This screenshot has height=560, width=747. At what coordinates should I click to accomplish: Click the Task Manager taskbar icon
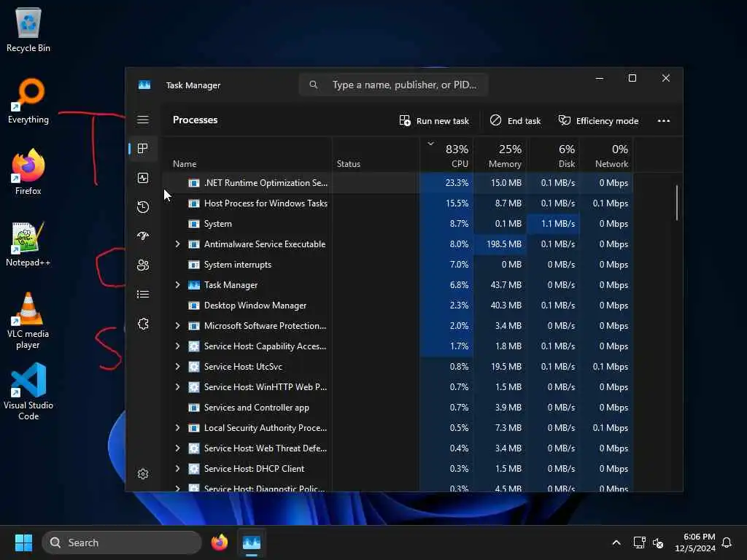pos(252,542)
